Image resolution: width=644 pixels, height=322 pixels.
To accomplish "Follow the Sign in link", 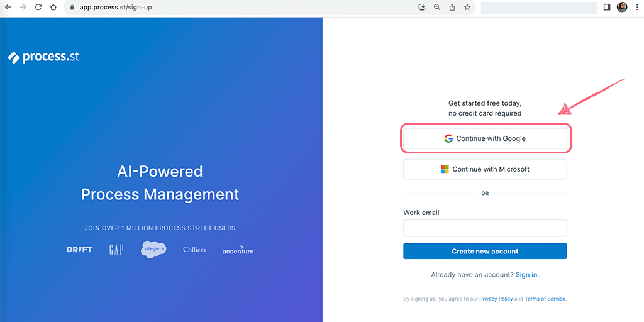I will coord(527,275).
